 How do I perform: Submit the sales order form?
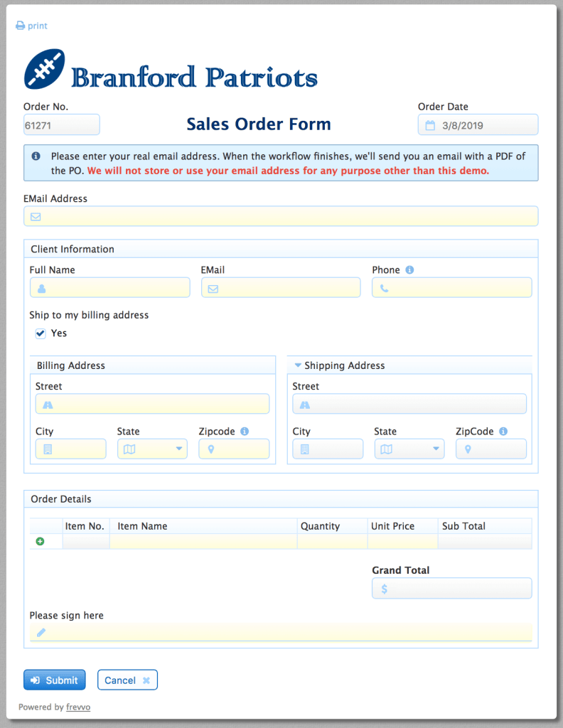[x=55, y=680]
